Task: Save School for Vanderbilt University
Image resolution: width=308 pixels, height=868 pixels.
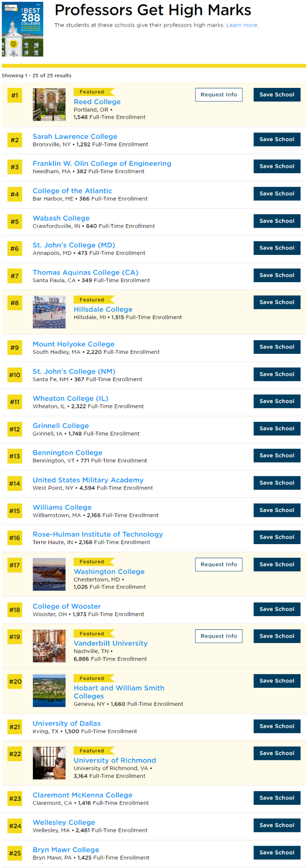Action: (x=277, y=636)
